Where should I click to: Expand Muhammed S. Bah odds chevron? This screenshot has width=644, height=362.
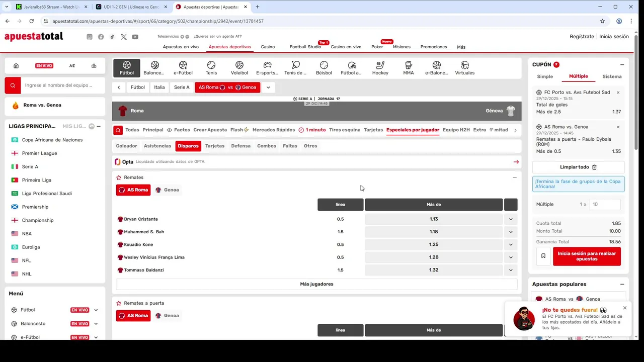[511, 232]
